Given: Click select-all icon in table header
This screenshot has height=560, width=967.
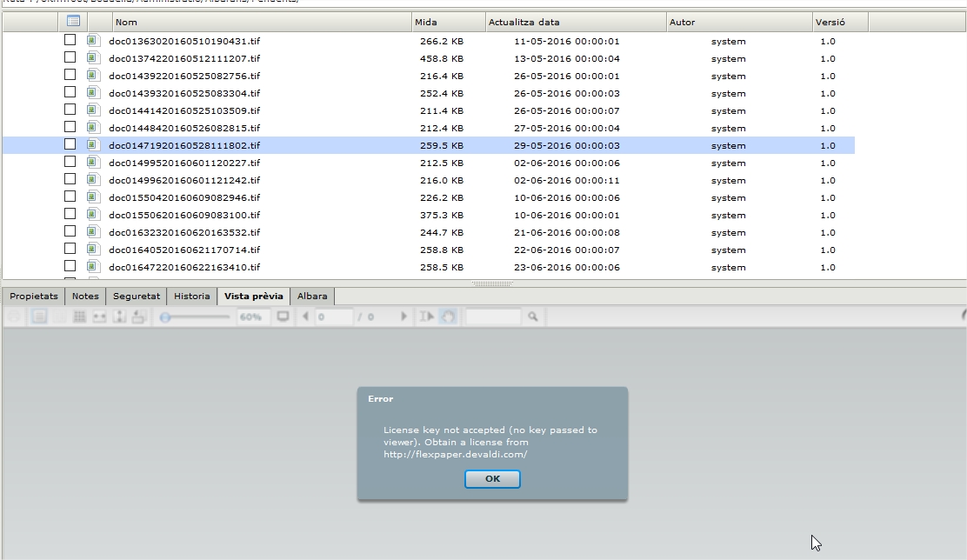Looking at the screenshot, I should coord(74,22).
